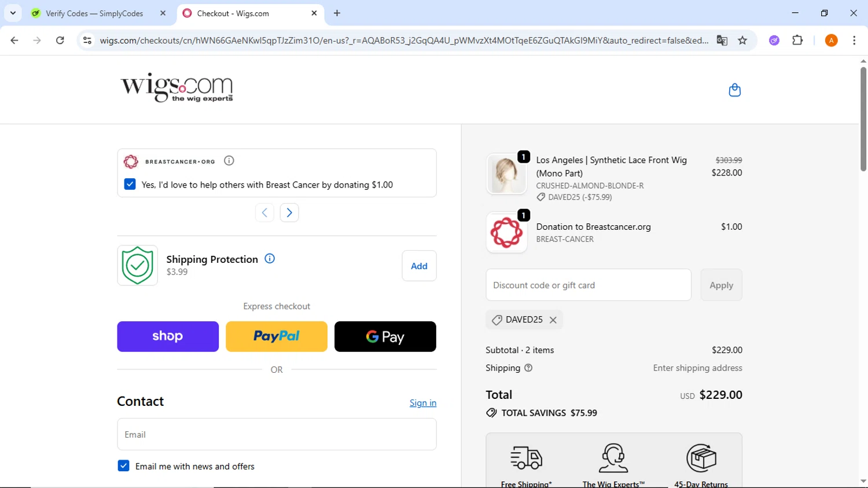Click the translate page icon
This screenshot has height=488, width=868.
pos(722,41)
